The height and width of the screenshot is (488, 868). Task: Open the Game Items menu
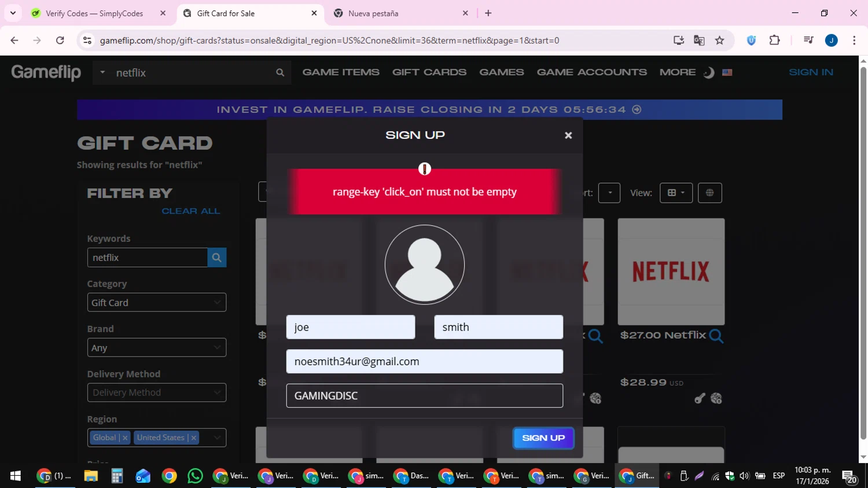341,72
